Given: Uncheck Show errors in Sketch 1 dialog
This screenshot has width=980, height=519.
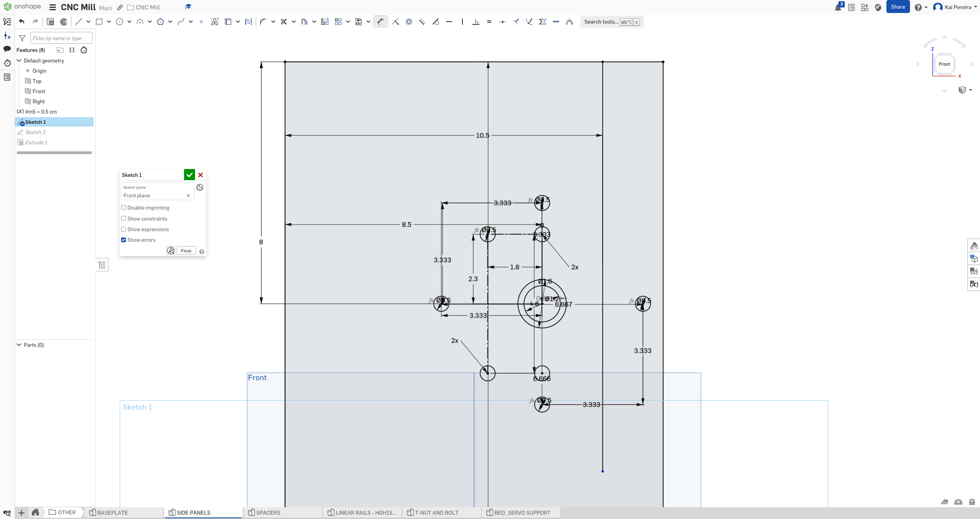Looking at the screenshot, I should click(123, 240).
